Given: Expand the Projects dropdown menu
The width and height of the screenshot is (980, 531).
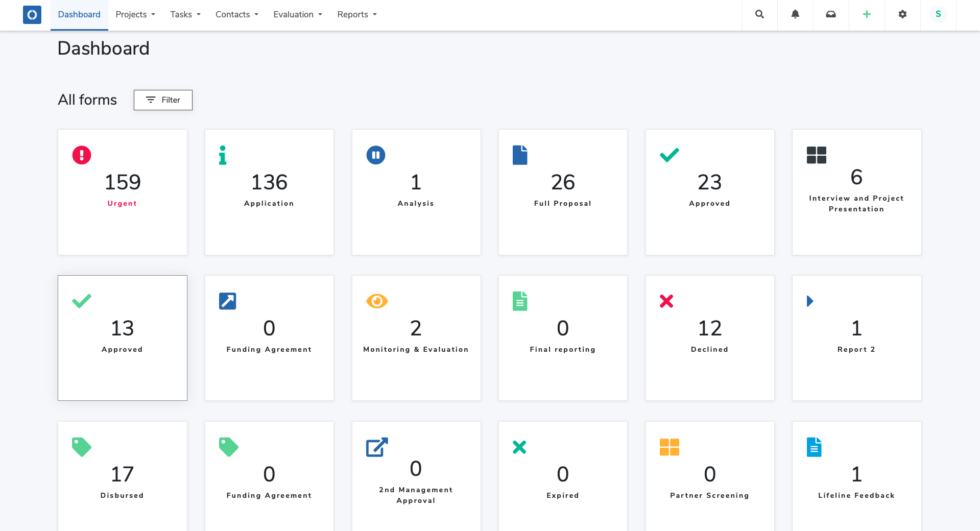Looking at the screenshot, I should point(134,15).
